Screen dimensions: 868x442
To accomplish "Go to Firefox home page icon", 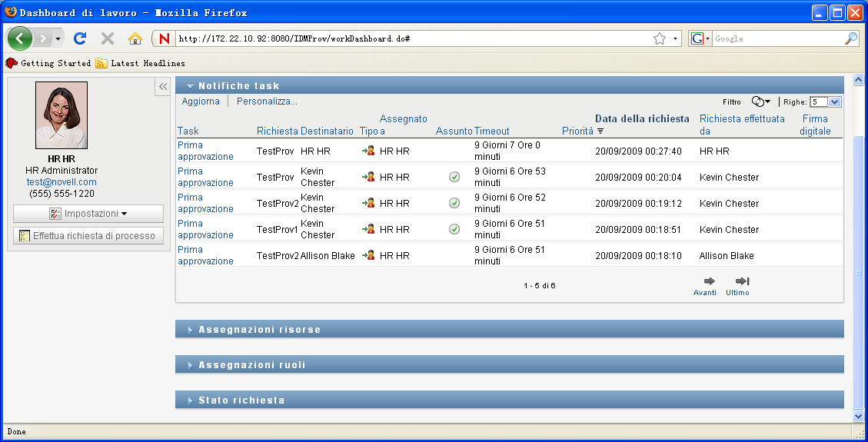I will (x=135, y=38).
